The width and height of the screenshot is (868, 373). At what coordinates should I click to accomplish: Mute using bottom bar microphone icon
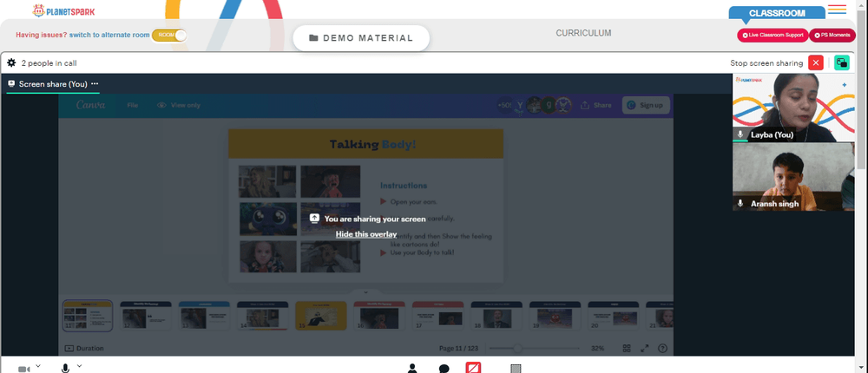tap(65, 369)
